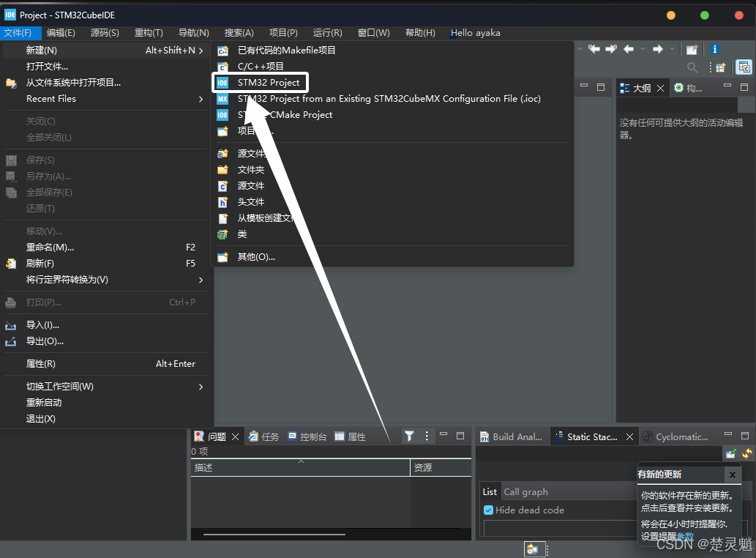Open the 项目(P) menu
This screenshot has height=558, width=756.
point(283,33)
